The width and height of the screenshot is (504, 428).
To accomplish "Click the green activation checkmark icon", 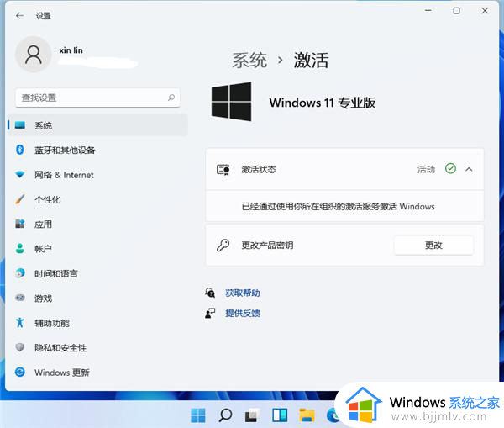I will (450, 169).
